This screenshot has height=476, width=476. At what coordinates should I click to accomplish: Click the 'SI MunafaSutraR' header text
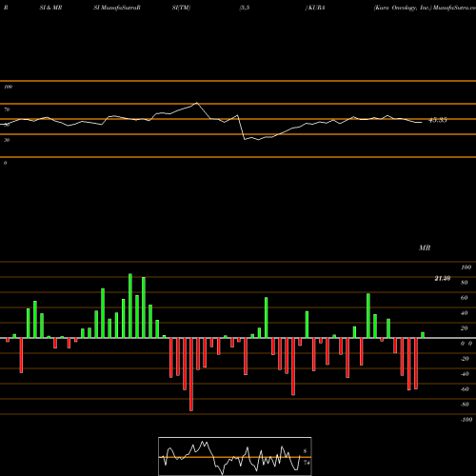point(117,8)
